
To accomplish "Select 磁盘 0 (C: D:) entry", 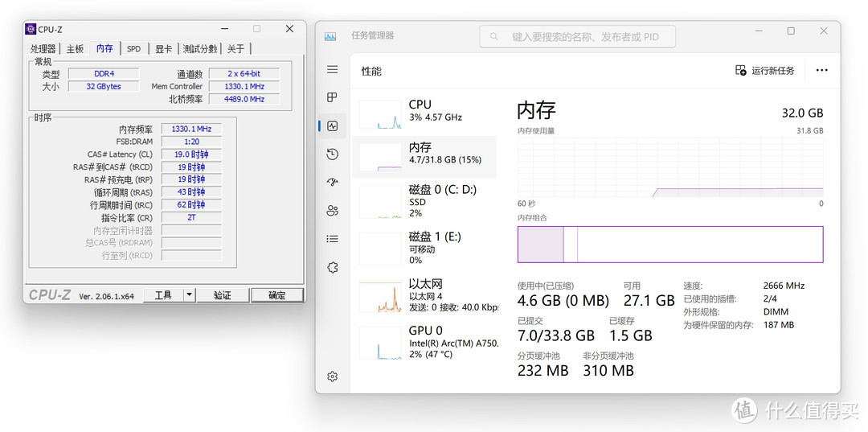I will [425, 201].
